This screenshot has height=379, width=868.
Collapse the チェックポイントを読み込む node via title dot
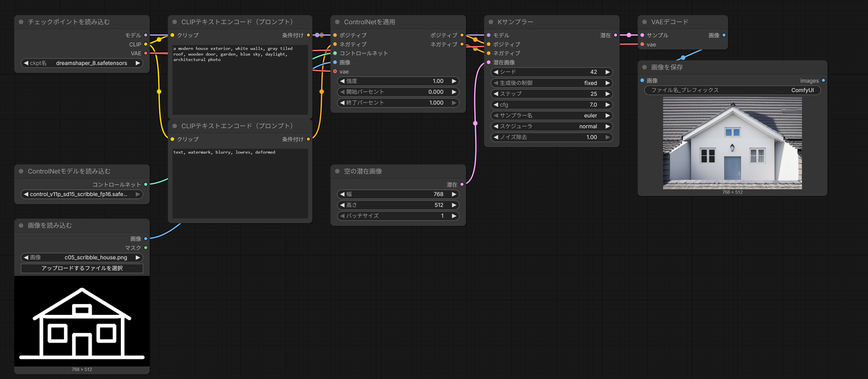[21, 22]
